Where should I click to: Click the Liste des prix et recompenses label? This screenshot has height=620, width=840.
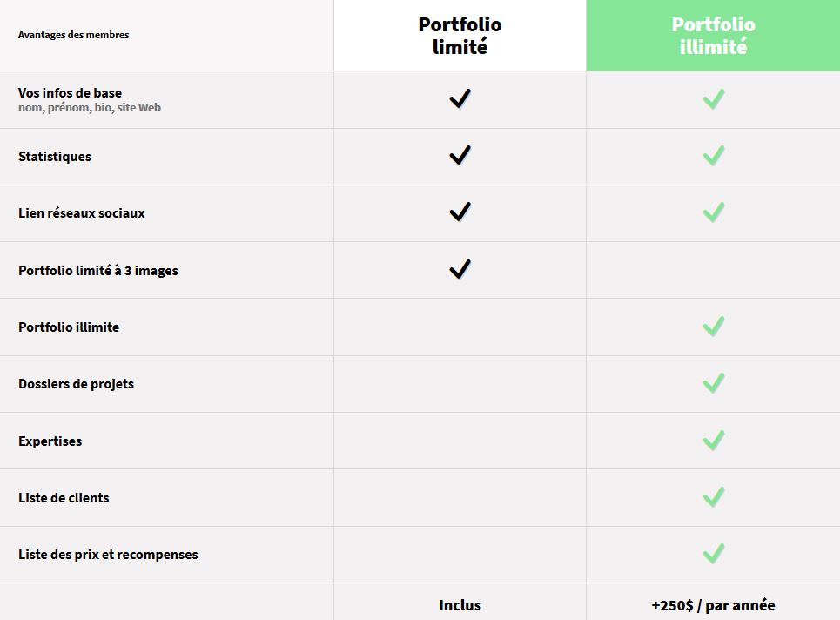click(108, 555)
